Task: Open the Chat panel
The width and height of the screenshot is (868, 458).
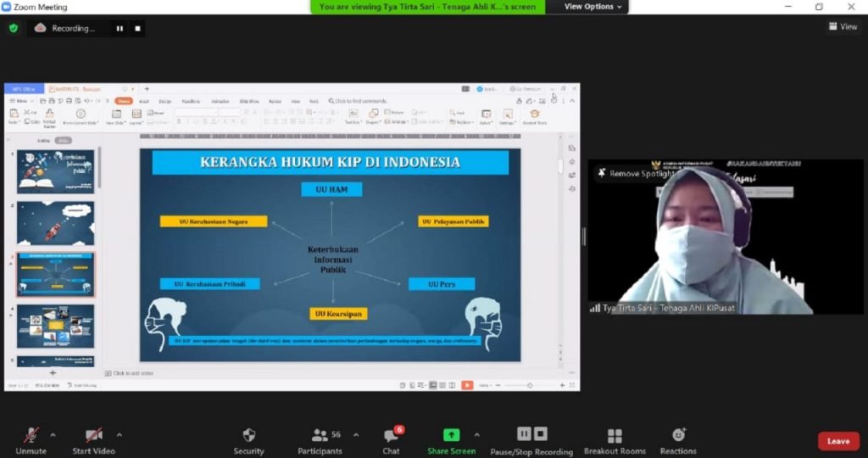Action: click(391, 435)
